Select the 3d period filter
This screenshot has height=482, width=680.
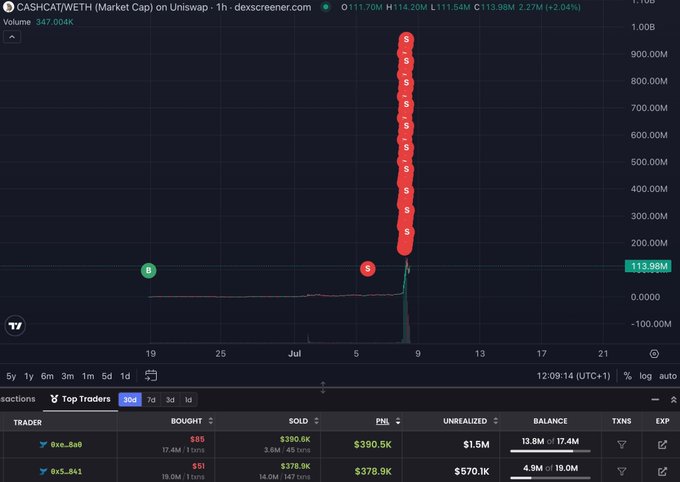pyautogui.click(x=170, y=400)
